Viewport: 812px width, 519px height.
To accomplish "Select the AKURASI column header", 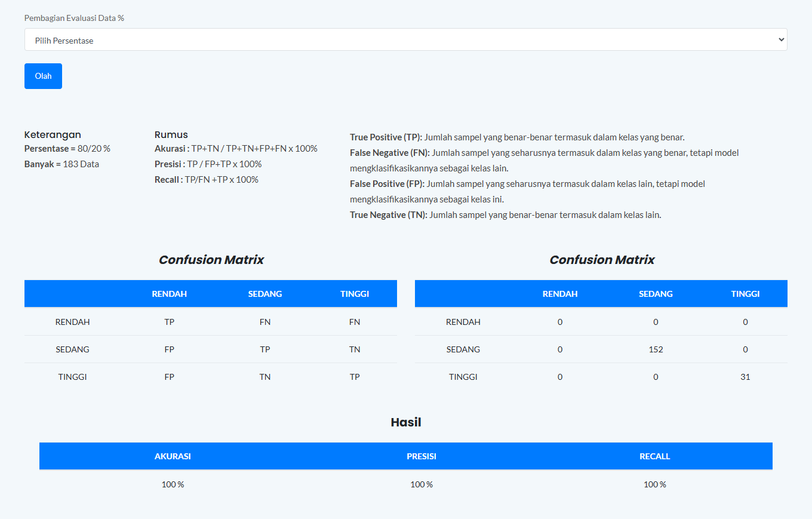I will point(173,456).
